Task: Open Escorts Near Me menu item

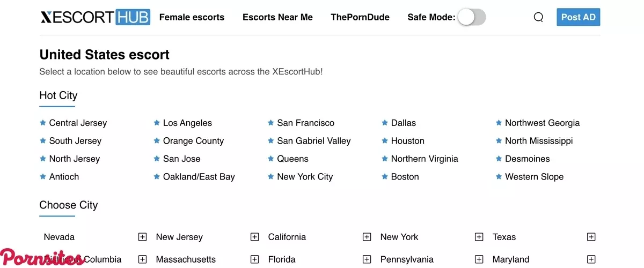Action: coord(277,17)
